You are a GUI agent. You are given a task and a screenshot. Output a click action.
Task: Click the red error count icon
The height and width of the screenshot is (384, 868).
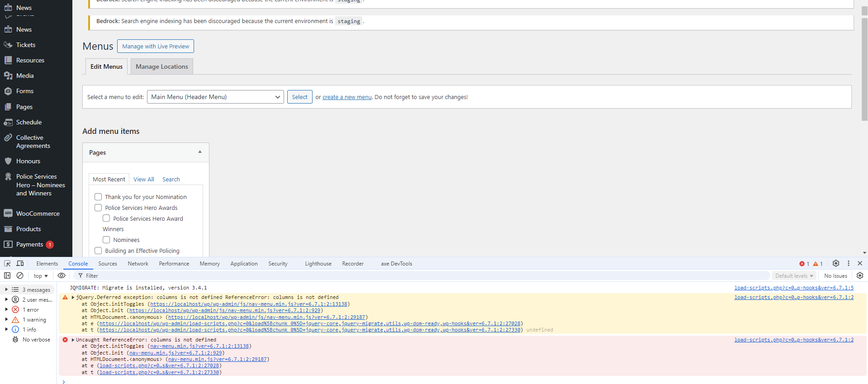(x=802, y=264)
